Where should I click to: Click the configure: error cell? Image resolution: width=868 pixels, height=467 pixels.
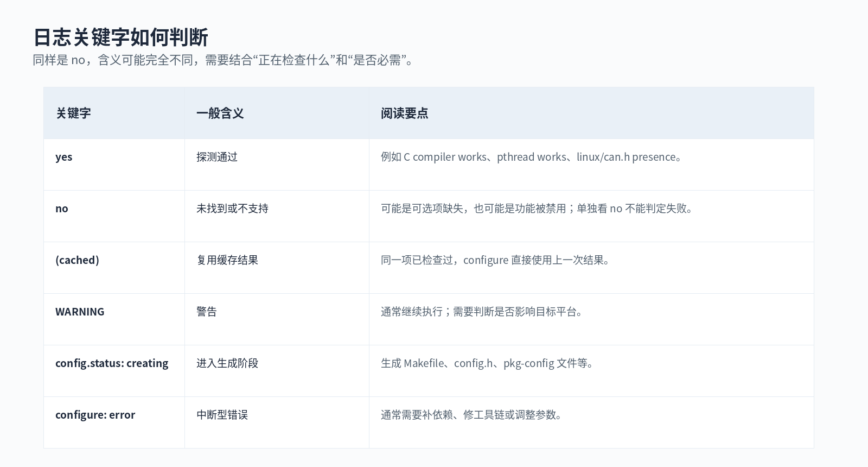(x=95, y=415)
